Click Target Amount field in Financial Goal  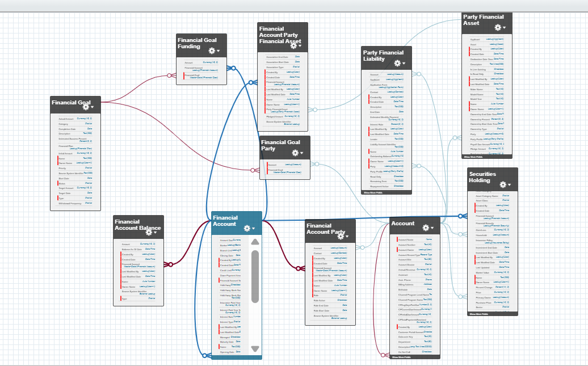pos(75,188)
